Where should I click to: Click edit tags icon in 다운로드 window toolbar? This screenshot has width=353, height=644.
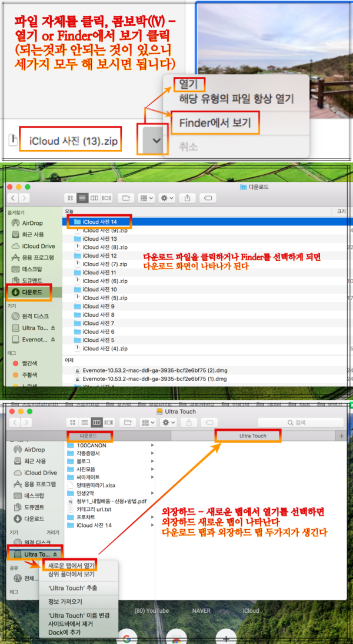point(208,198)
